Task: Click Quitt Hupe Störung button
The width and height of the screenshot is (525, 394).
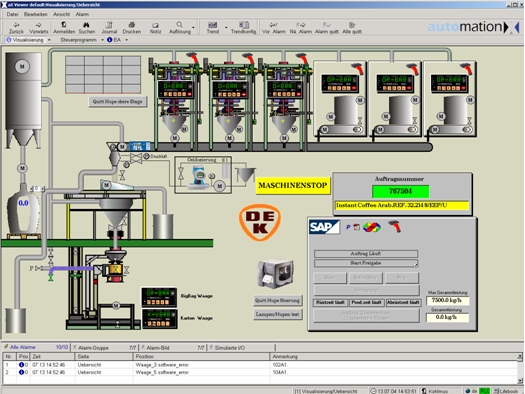Action: pyautogui.click(x=277, y=300)
